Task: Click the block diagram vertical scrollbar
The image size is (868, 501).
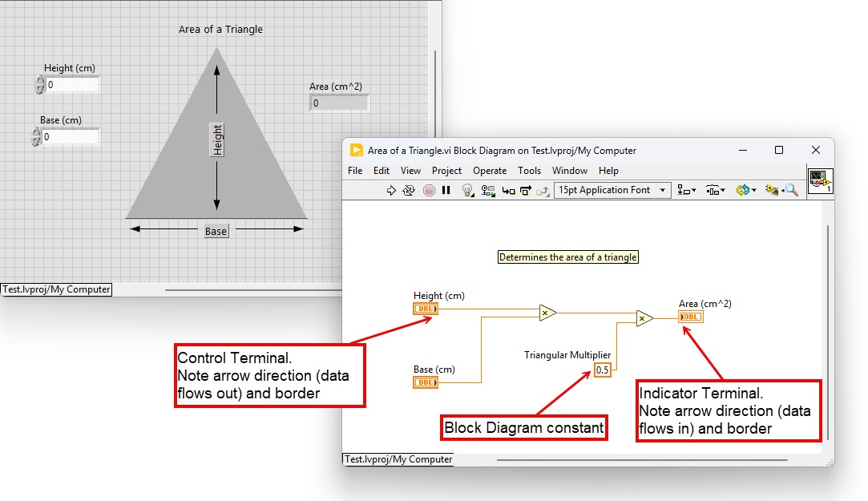Action: click(828, 332)
